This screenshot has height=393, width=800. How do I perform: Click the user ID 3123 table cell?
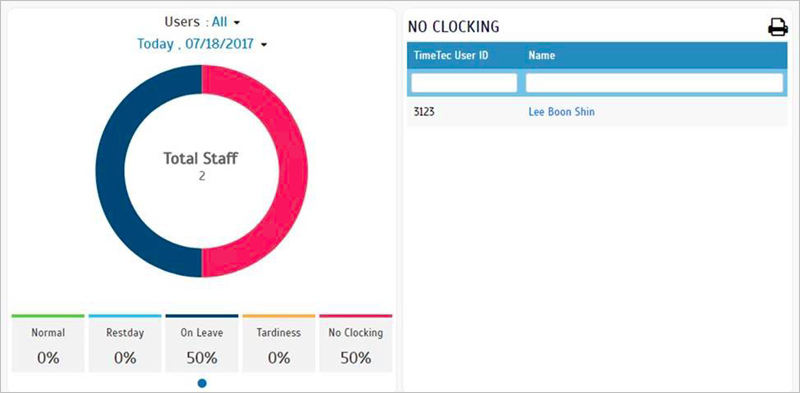[x=424, y=112]
